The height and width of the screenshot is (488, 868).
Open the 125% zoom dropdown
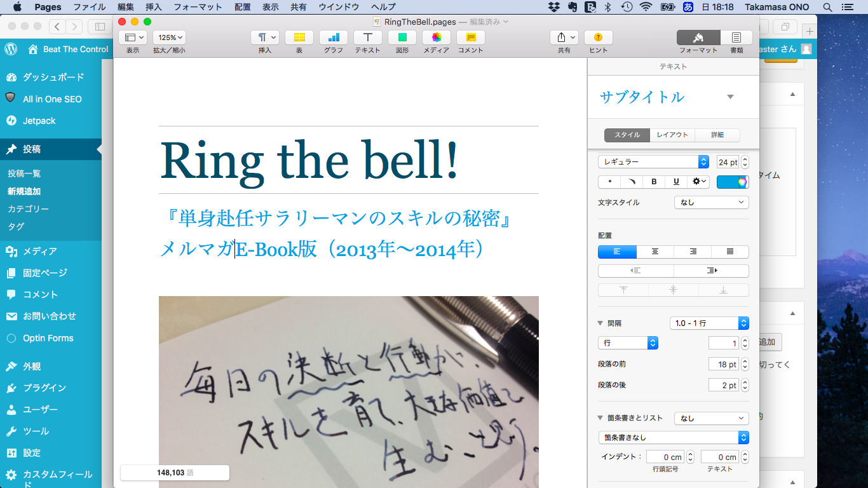(169, 37)
